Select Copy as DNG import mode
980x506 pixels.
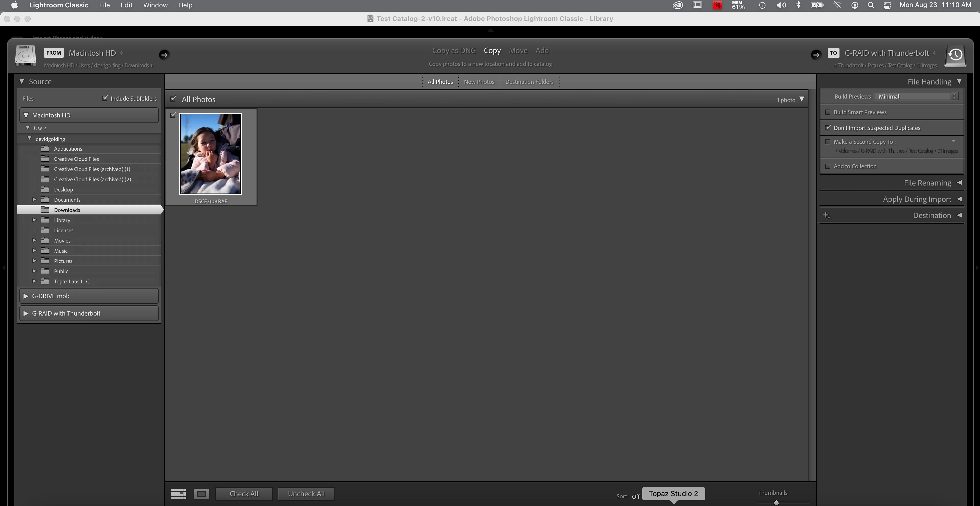point(454,51)
